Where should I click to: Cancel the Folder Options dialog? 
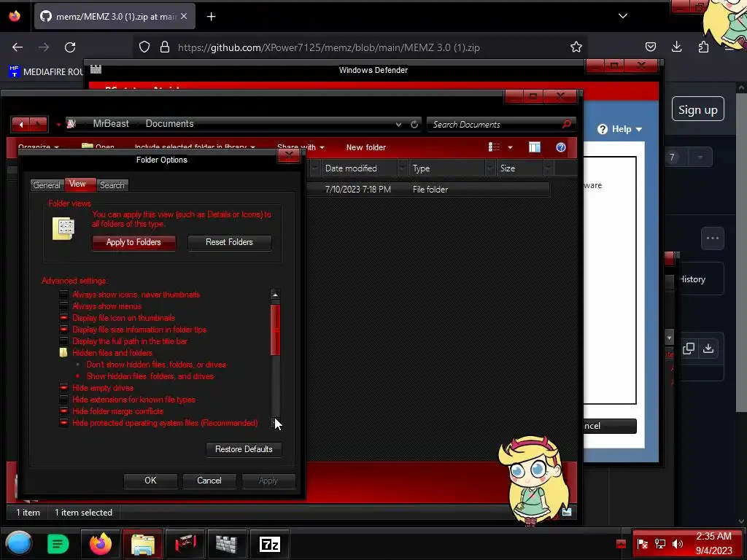(x=209, y=481)
